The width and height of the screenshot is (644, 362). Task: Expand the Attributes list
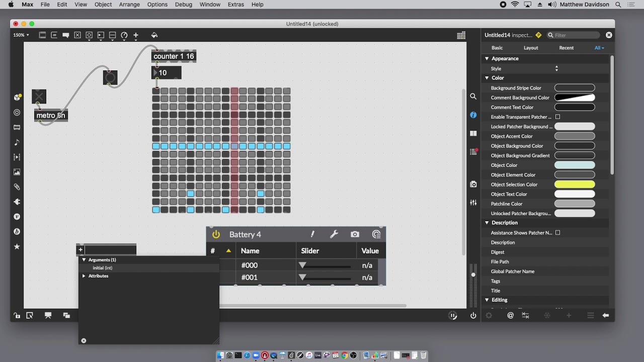pyautogui.click(x=84, y=276)
